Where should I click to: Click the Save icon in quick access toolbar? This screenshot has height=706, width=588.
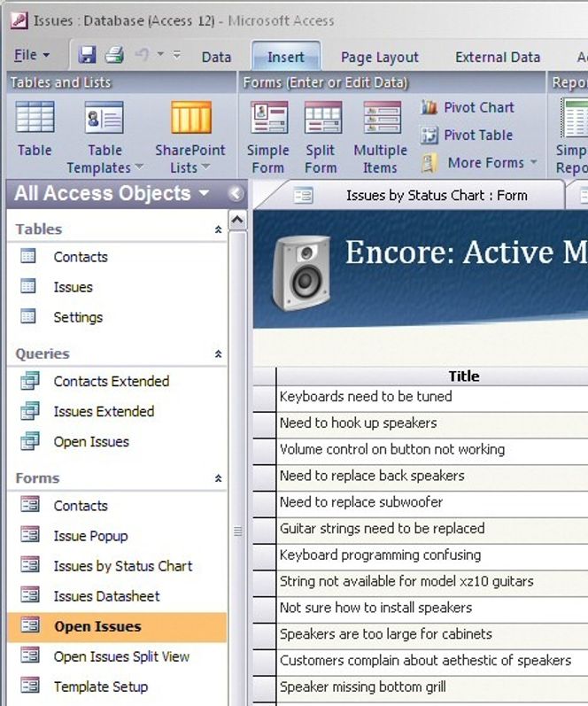(x=87, y=55)
